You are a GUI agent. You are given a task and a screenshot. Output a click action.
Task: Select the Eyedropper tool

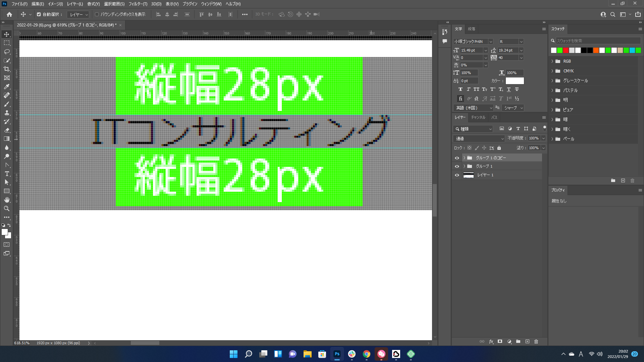point(7,86)
